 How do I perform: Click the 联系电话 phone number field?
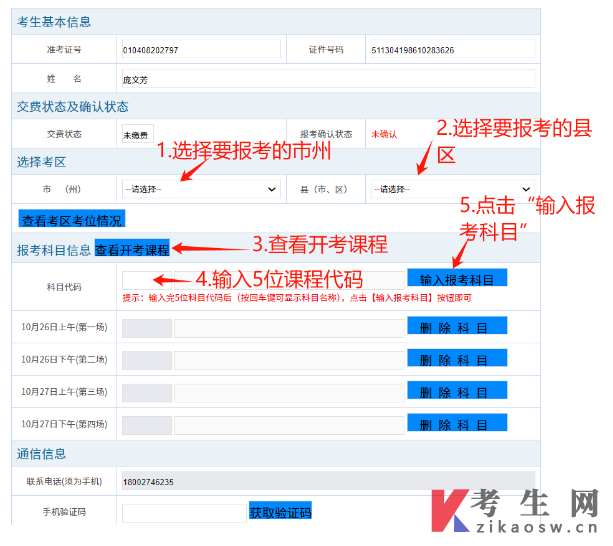(328, 481)
